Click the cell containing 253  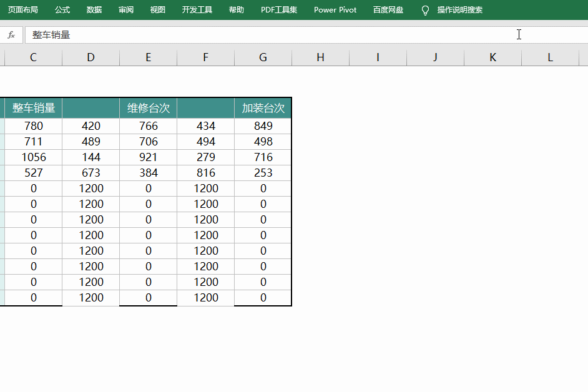coord(263,173)
